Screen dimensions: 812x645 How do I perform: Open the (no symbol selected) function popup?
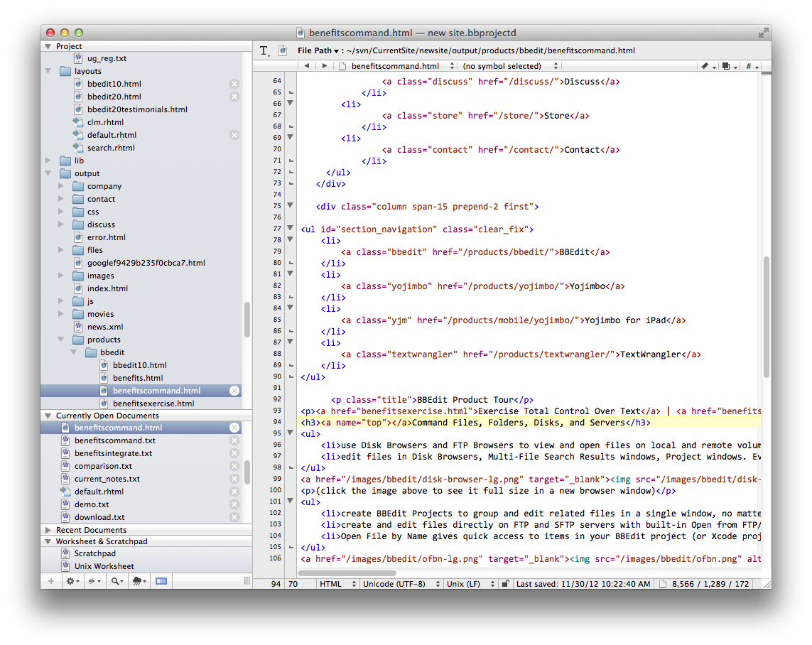[510, 66]
